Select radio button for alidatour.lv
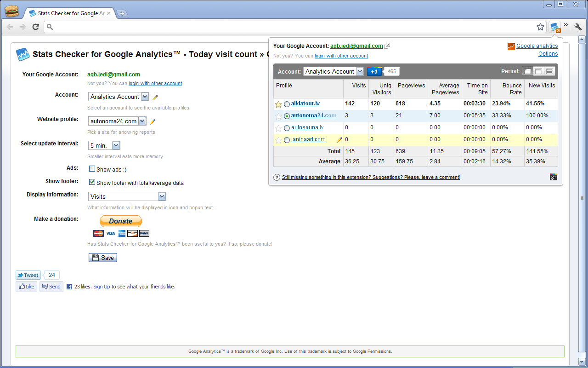This screenshot has height=368, width=588. coord(287,104)
